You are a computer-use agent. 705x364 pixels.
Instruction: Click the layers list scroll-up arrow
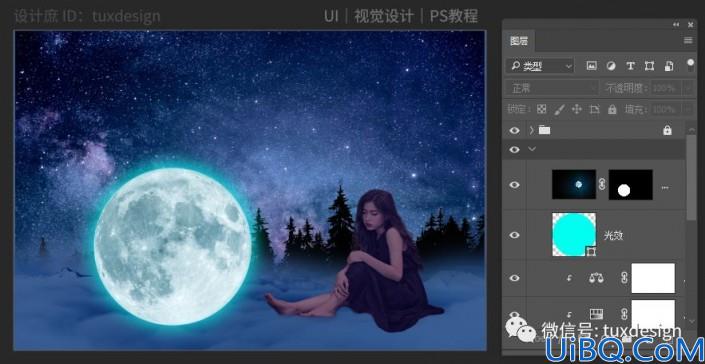coord(691,129)
